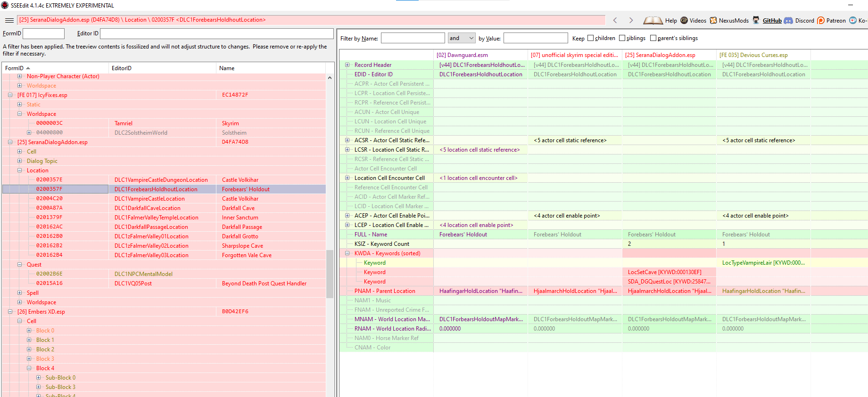The height and width of the screenshot is (397, 868).
Task: Open the Discord icon
Action: pos(788,20)
